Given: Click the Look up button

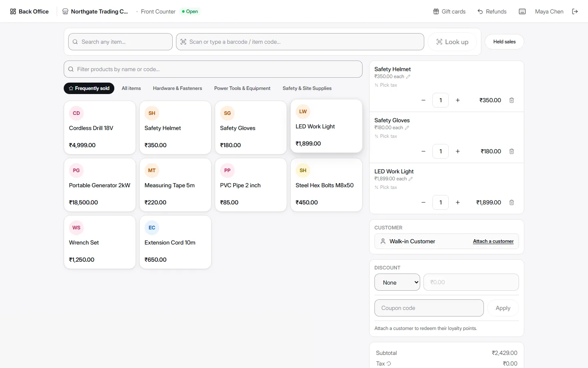Looking at the screenshot, I should click(x=452, y=42).
